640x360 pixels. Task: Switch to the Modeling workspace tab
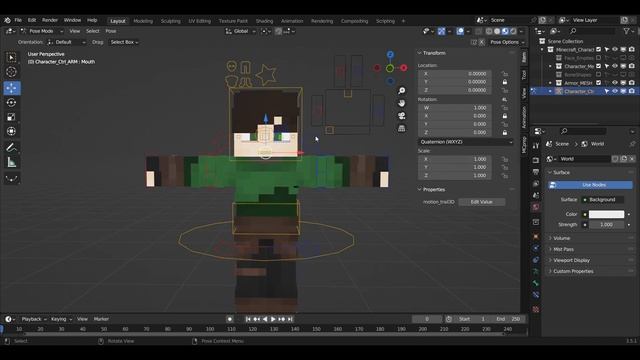[x=143, y=21]
